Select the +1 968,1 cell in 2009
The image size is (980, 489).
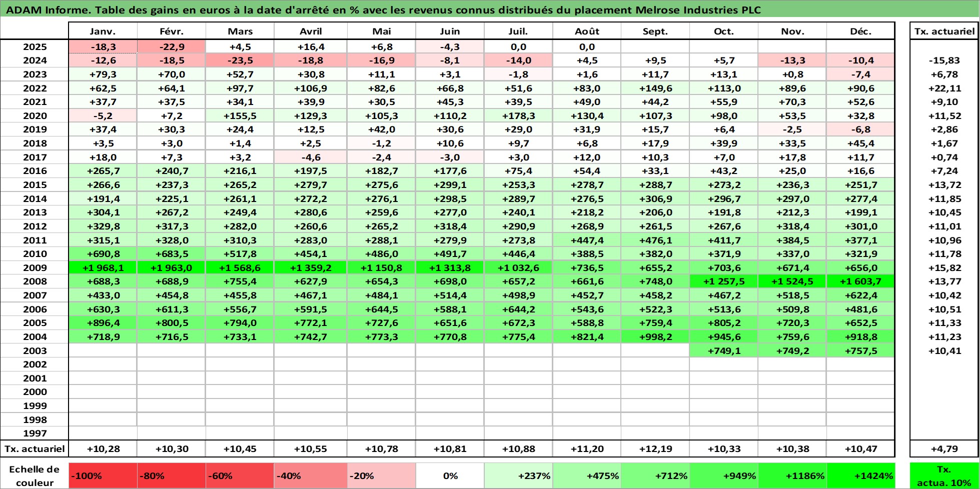pyautogui.click(x=103, y=268)
